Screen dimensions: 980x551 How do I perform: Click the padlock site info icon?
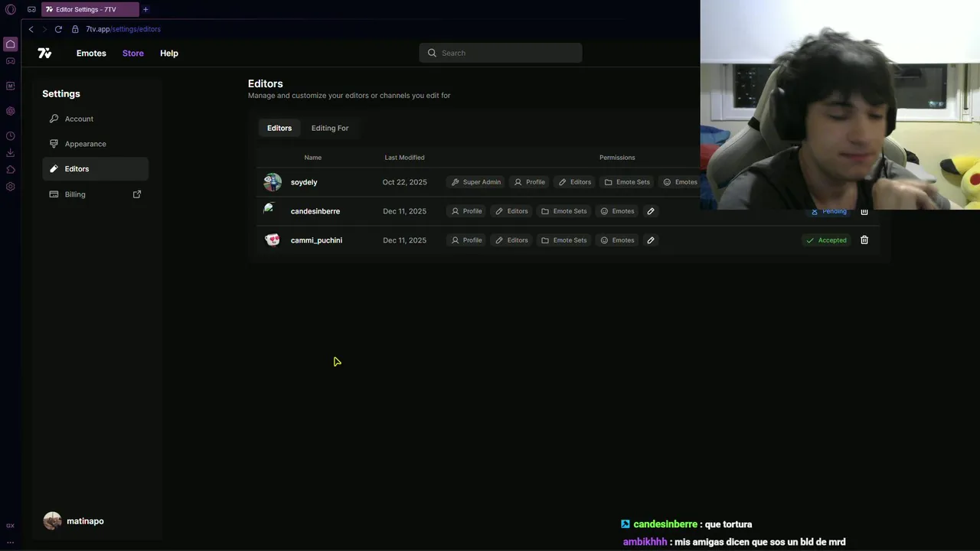[x=75, y=29]
